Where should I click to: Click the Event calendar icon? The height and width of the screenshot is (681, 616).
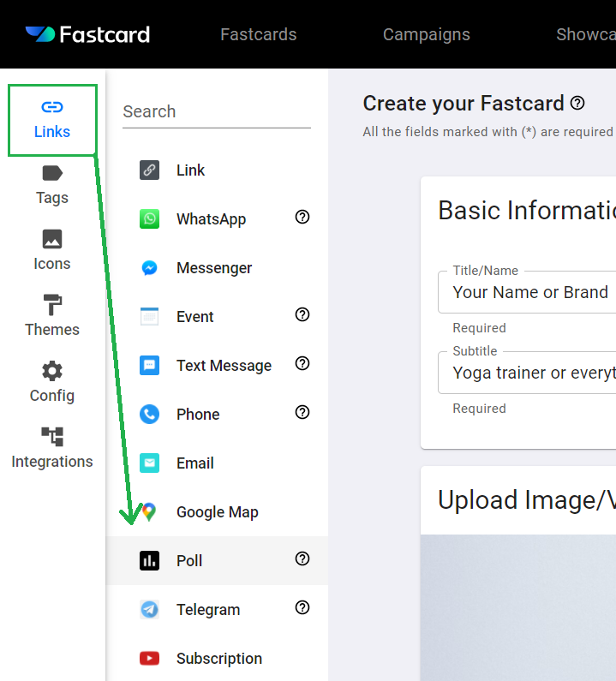(x=149, y=317)
